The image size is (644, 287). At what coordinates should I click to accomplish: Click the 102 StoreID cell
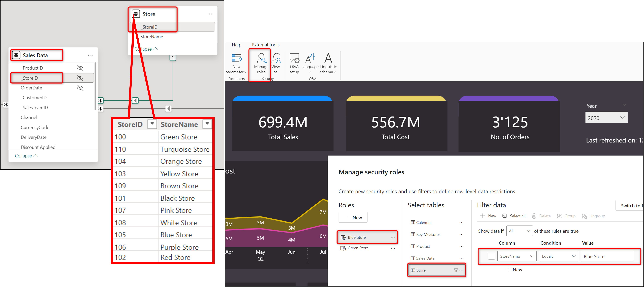click(135, 257)
